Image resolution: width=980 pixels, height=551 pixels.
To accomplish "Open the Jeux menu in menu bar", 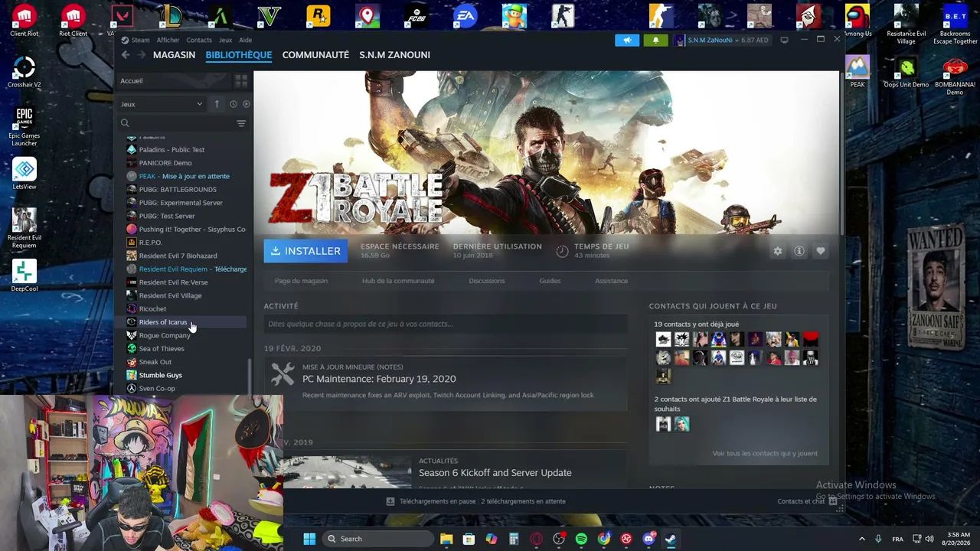I will tap(225, 40).
